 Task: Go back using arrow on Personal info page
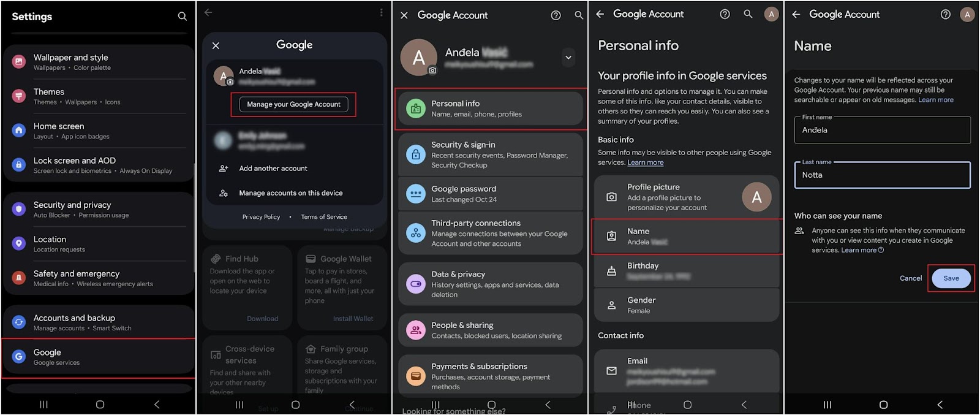tap(600, 14)
